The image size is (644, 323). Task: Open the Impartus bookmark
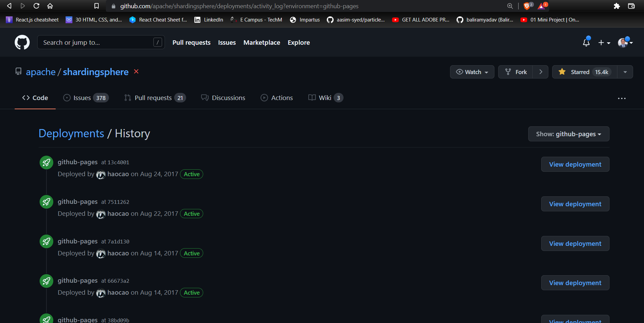coord(305,20)
